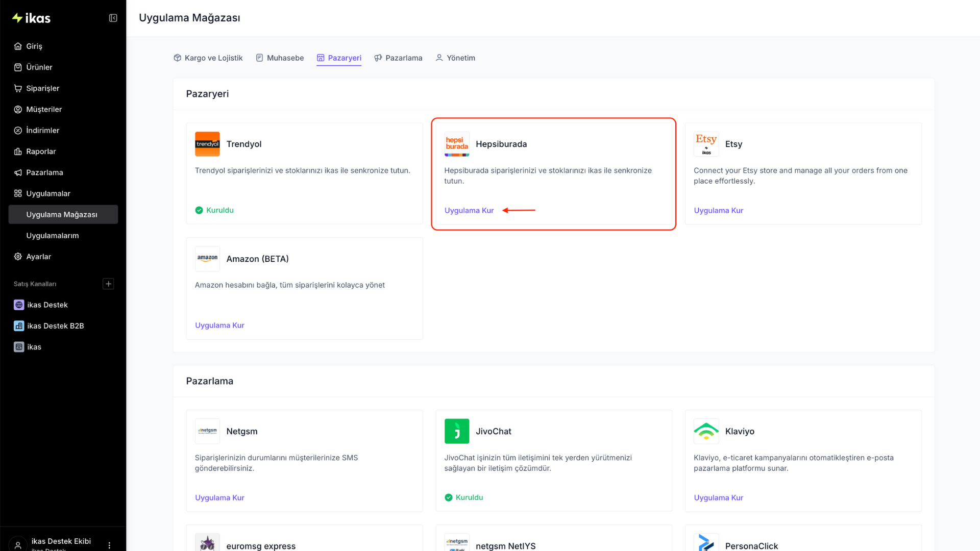Open the account options three-dot menu
This screenshot has width=980, height=551.
109,545
